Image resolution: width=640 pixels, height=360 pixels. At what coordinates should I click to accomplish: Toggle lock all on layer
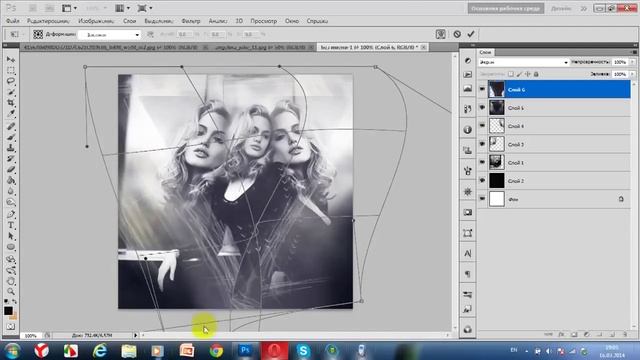coord(536,74)
